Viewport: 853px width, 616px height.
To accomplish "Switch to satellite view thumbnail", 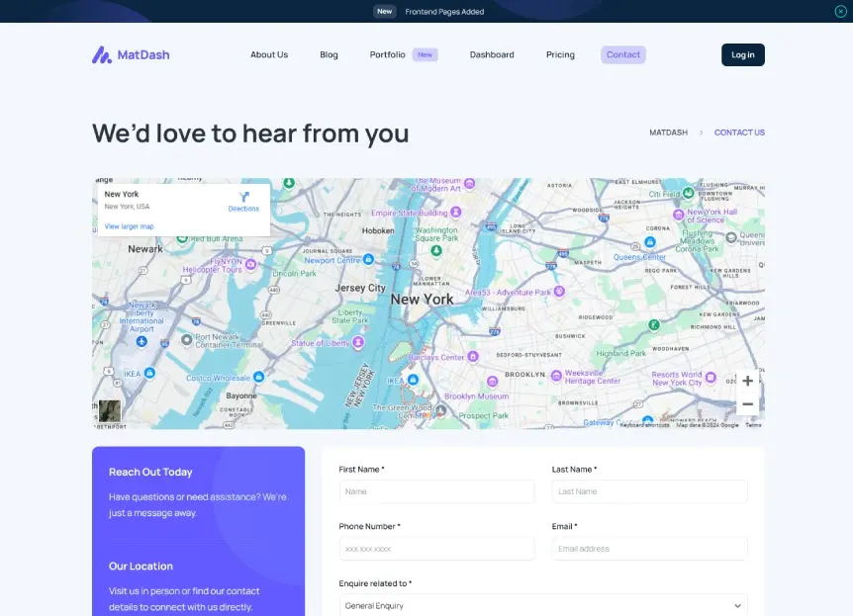I will click(x=109, y=410).
